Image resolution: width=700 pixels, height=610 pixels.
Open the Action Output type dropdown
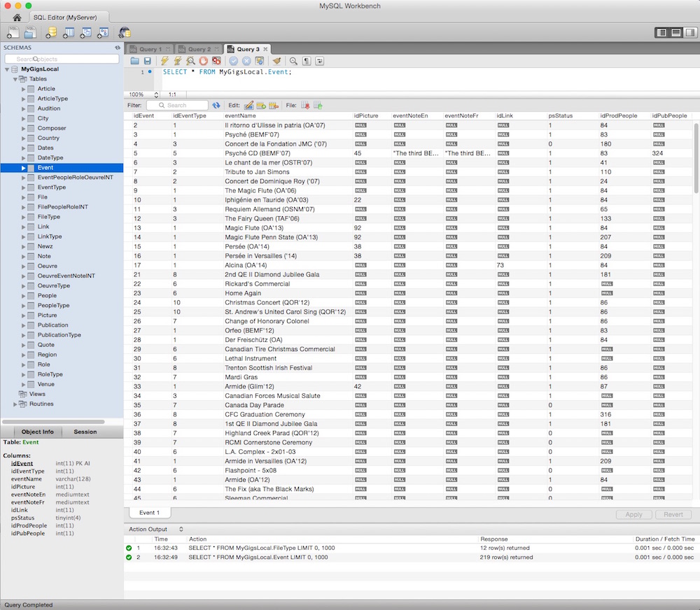[181, 529]
